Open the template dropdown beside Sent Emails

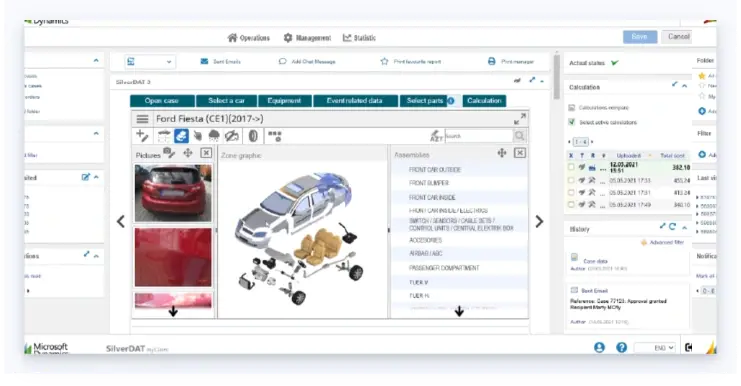(149, 61)
